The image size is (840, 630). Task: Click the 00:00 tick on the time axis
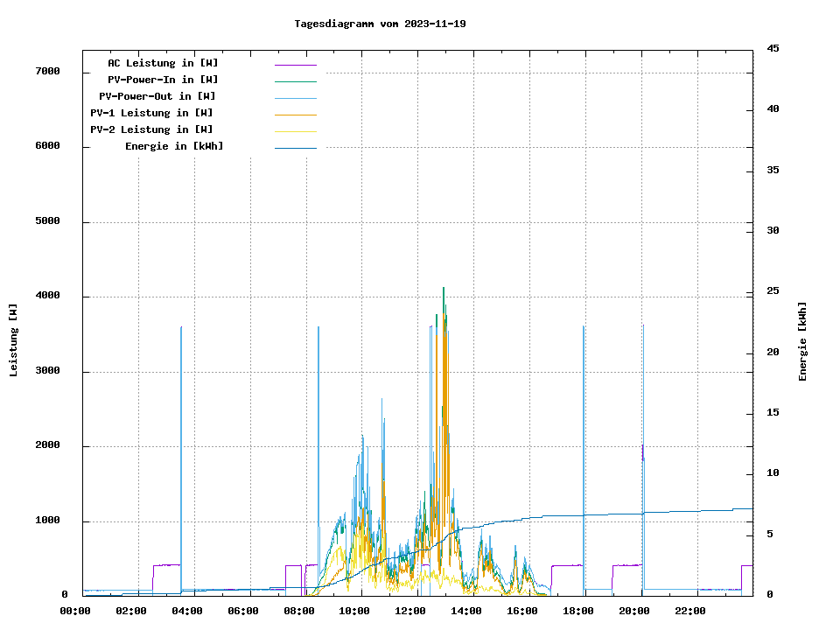point(75,611)
